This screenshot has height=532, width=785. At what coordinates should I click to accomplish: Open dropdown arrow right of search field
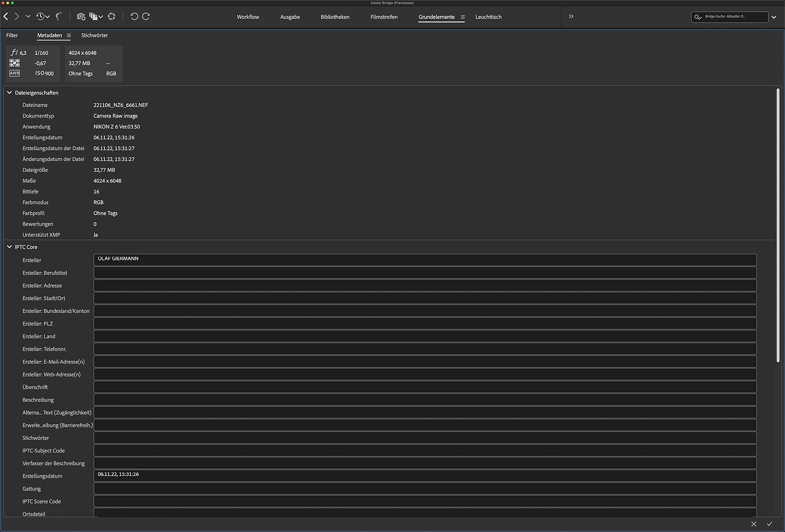(x=774, y=17)
